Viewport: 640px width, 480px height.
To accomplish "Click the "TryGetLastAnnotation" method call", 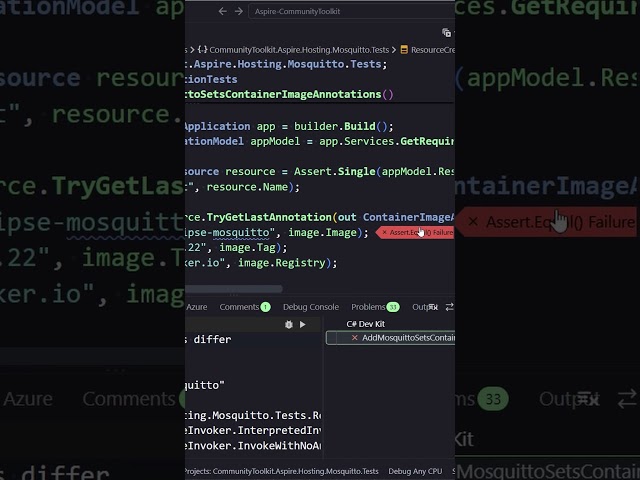I will (269, 217).
